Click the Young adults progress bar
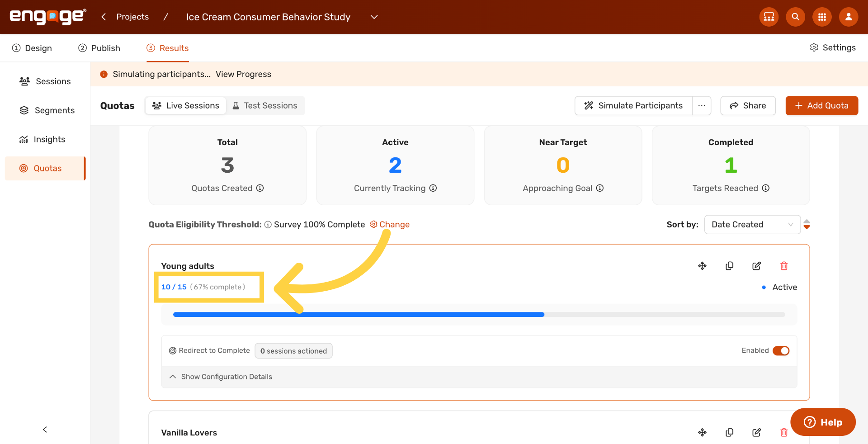 (x=479, y=314)
